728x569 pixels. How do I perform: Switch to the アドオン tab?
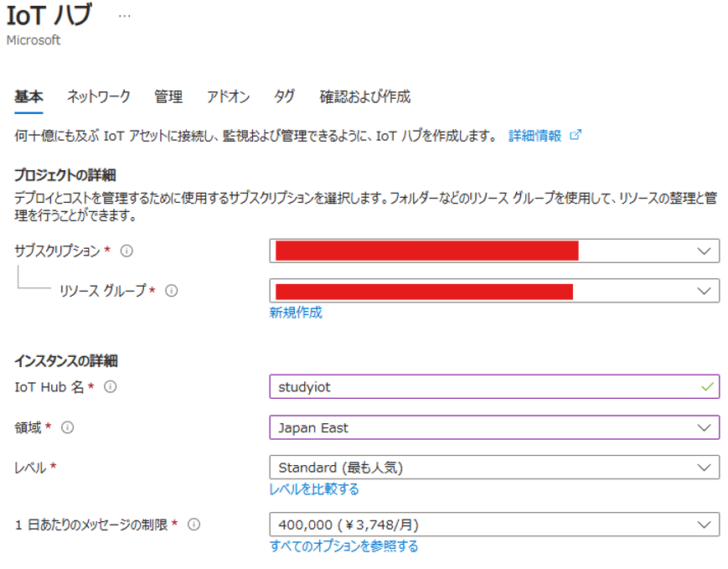pyautogui.click(x=229, y=96)
